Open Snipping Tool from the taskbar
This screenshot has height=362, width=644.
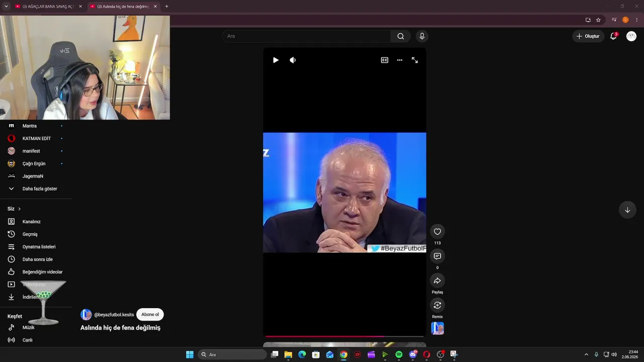[454, 354]
